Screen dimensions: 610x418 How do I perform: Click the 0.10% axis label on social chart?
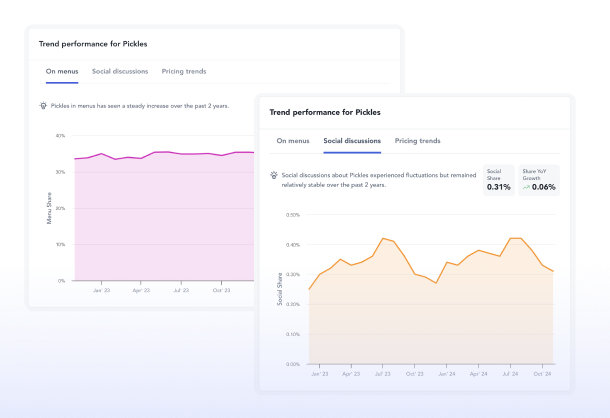click(293, 334)
